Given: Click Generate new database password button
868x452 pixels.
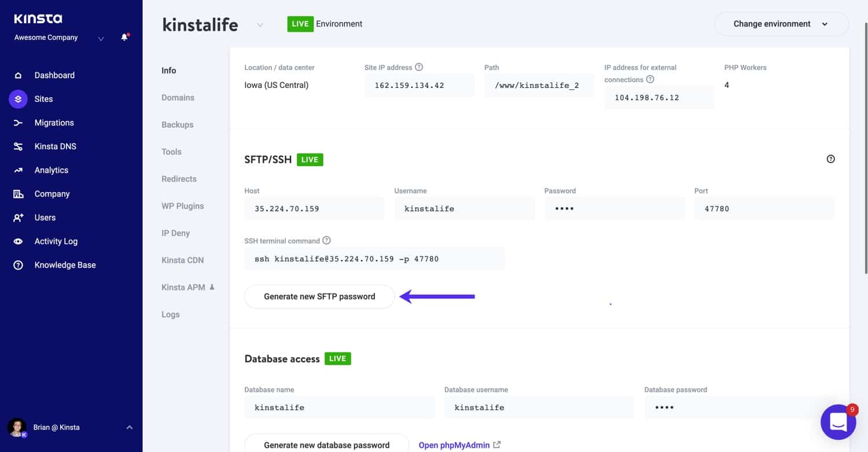Looking at the screenshot, I should [x=326, y=444].
